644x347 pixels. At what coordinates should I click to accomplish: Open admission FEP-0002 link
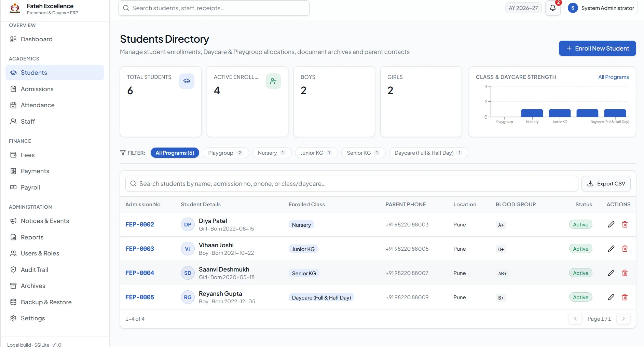(140, 224)
